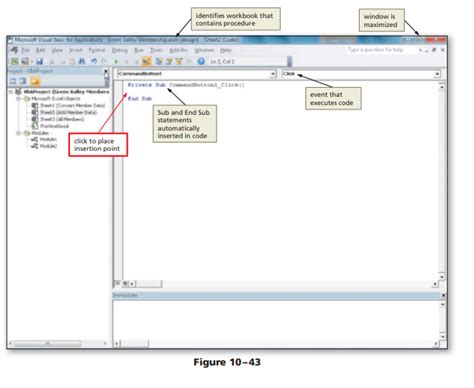Switch to View Code in the Project pane
Viewport: 474px width, 388px height.
click(x=13, y=81)
